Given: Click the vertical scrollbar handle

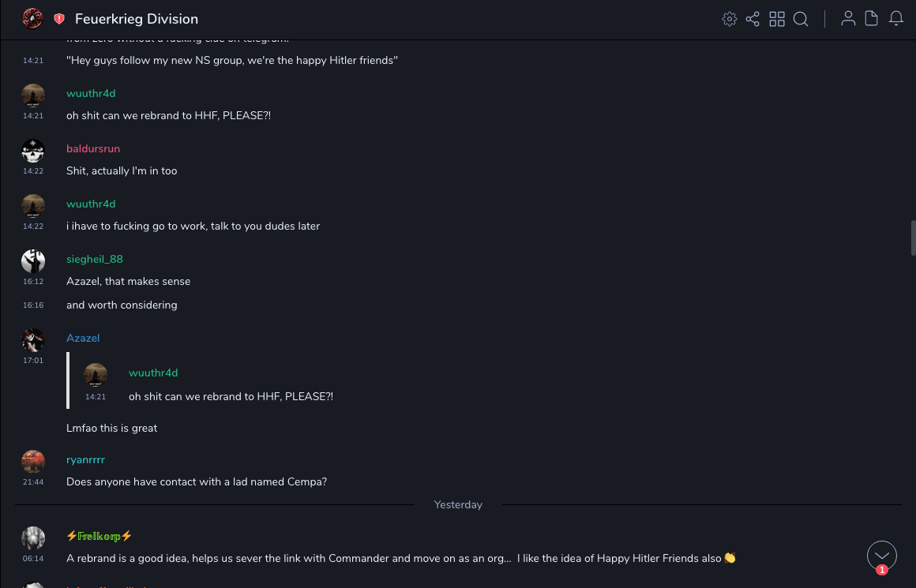Looking at the screenshot, I should pyautogui.click(x=913, y=238).
